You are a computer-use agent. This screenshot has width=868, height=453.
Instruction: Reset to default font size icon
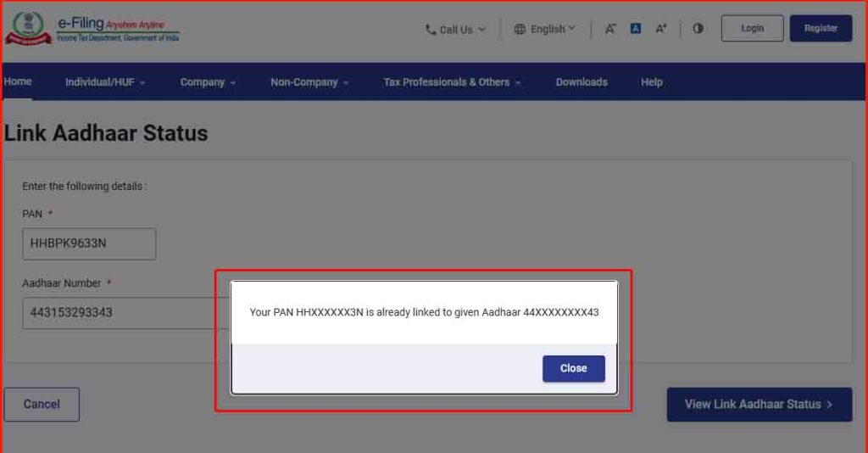coord(636,28)
